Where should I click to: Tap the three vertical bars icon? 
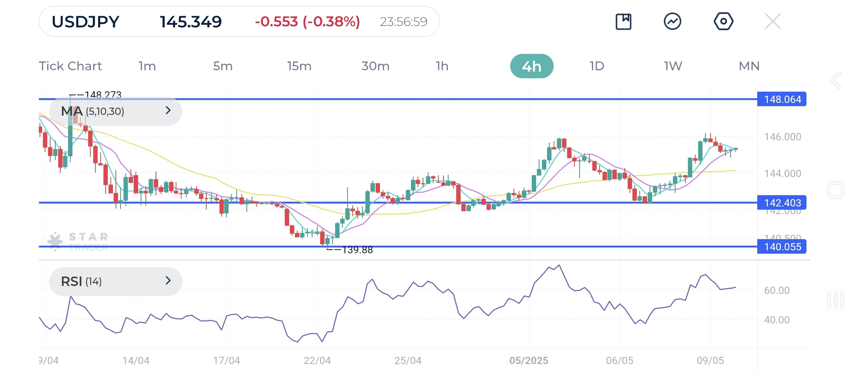pos(835,300)
